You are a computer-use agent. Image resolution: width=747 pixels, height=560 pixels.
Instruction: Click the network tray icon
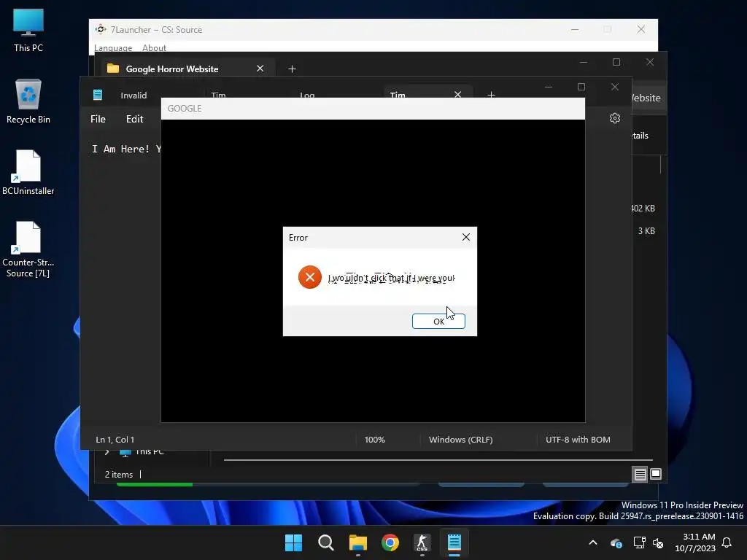click(x=639, y=542)
